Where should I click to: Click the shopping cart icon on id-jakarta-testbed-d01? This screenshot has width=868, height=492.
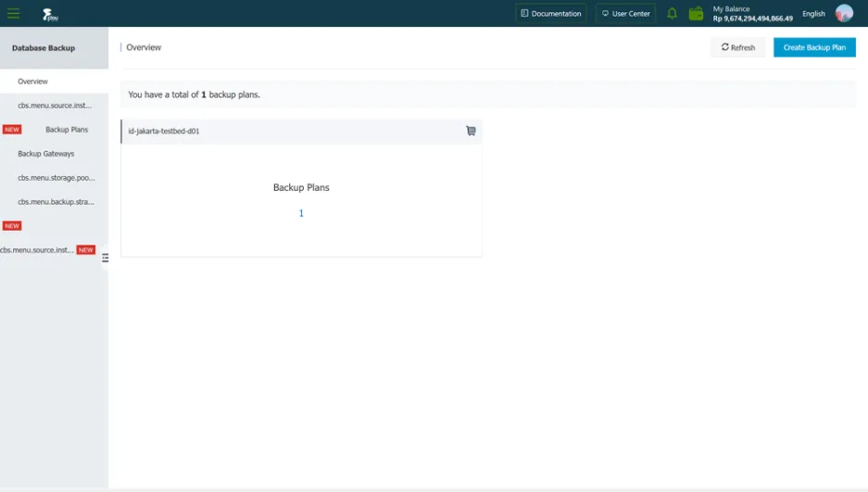471,132
